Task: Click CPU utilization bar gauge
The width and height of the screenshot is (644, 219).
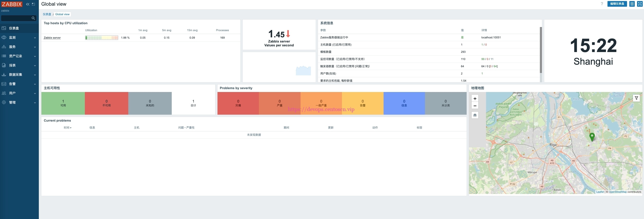Action: pyautogui.click(x=102, y=38)
